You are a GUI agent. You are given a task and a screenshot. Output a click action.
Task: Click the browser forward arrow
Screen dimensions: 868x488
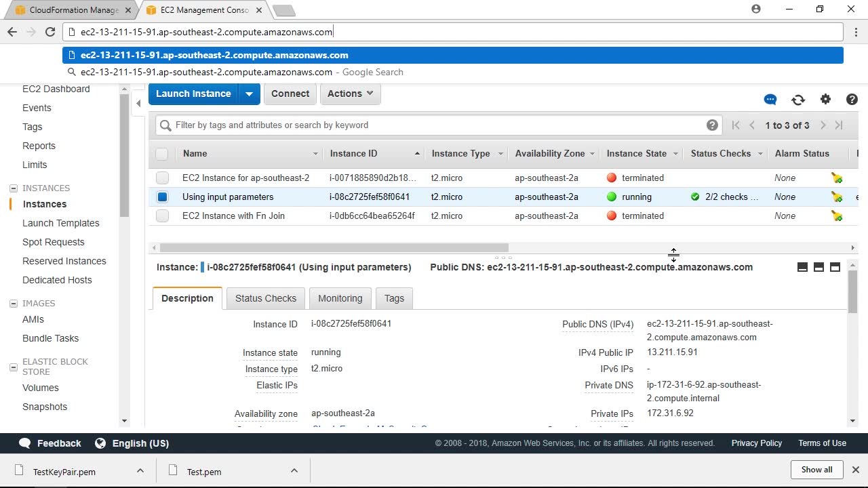coord(31,32)
